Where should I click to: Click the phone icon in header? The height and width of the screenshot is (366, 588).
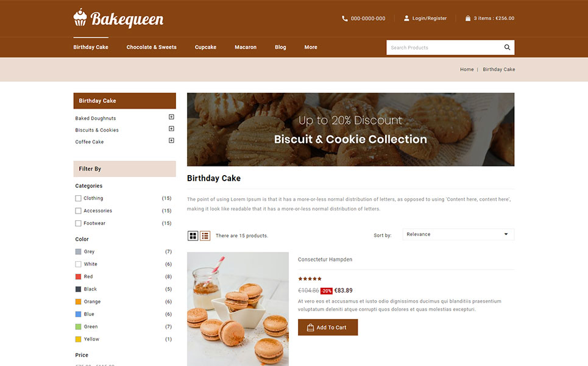pyautogui.click(x=345, y=18)
